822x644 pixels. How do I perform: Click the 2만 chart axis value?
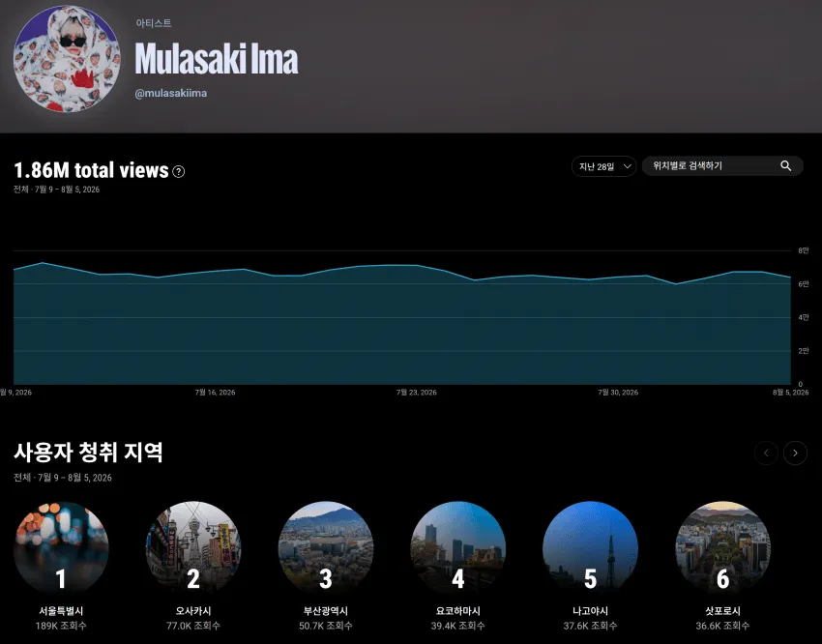click(803, 351)
